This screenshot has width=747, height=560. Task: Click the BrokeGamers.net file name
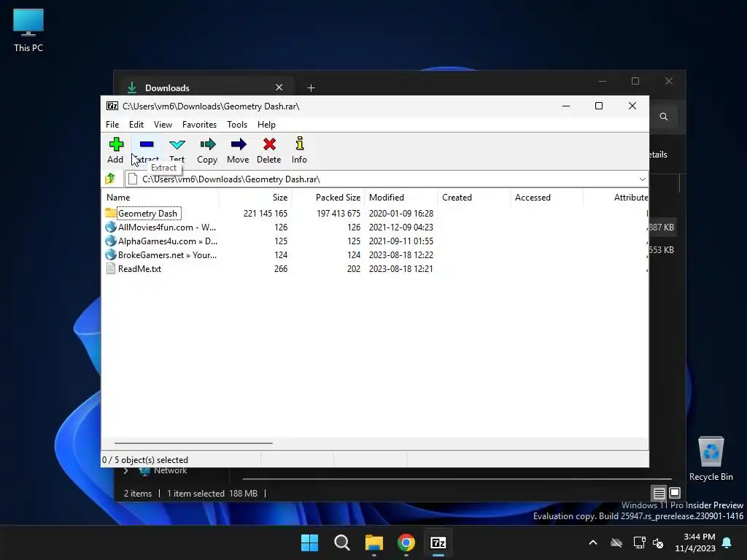[x=167, y=254]
